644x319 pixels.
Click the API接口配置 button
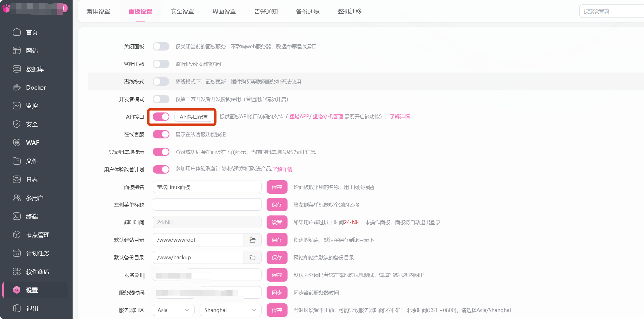pos(194,117)
